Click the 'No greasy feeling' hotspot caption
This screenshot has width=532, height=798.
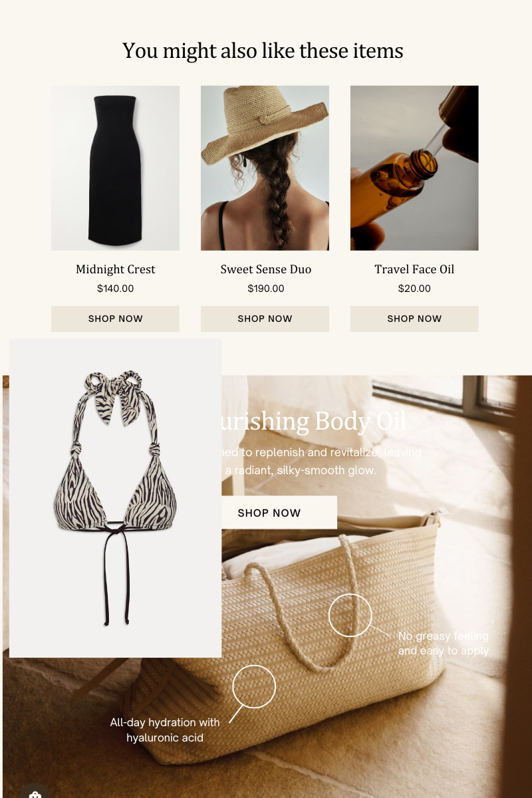point(444,643)
